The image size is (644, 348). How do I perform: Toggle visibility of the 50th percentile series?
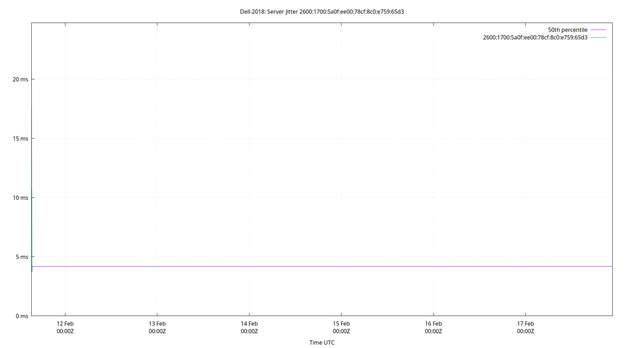pos(567,30)
